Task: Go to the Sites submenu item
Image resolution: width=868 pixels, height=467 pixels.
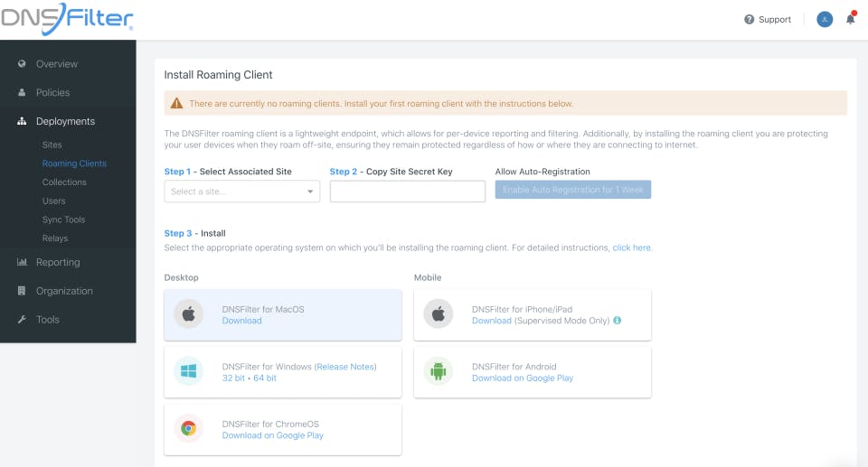Action: tap(52, 145)
